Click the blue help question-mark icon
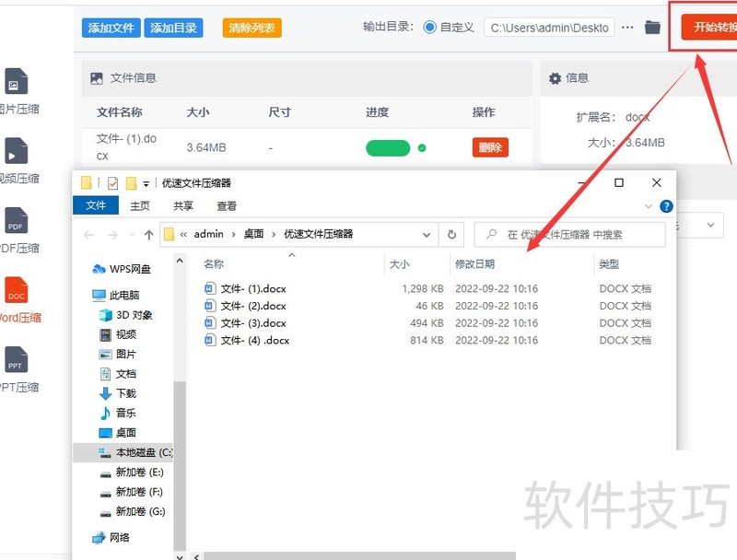 [x=666, y=206]
